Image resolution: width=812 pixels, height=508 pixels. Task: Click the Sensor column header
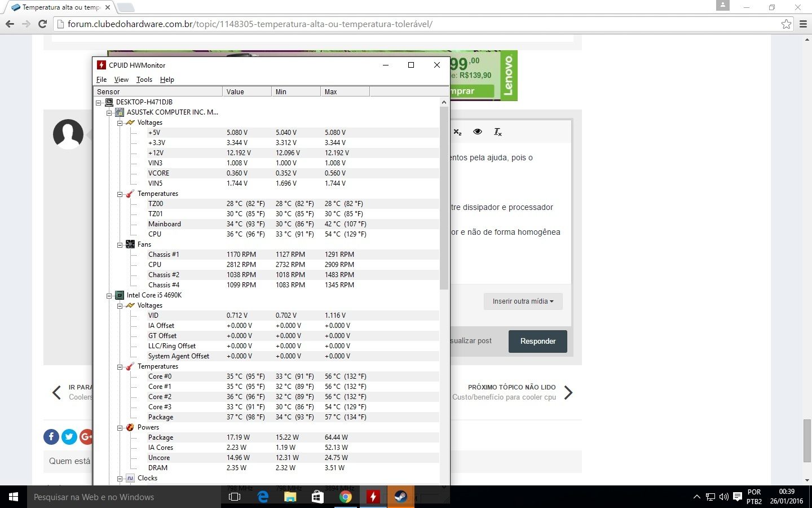click(x=158, y=91)
